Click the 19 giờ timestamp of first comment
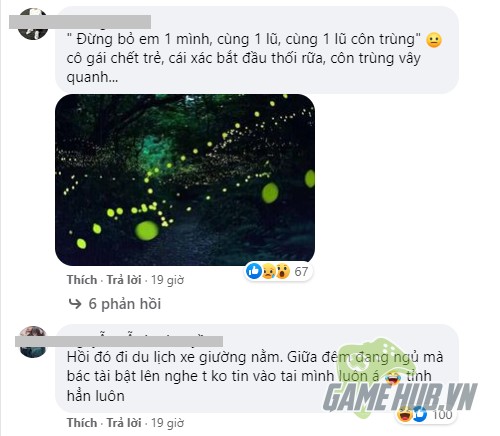This screenshot has height=436, width=500. tap(167, 280)
